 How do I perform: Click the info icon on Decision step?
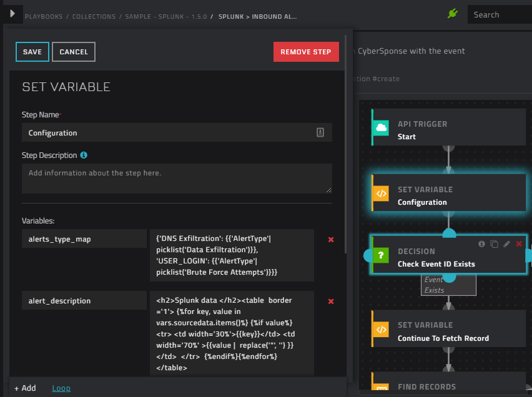coord(481,244)
